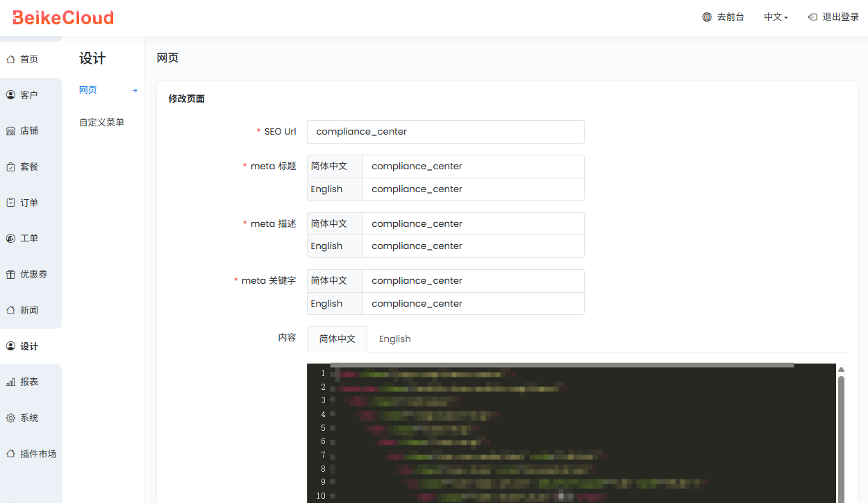The width and height of the screenshot is (868, 503).
Task: Open the 中文 language dropdown
Action: pos(776,17)
